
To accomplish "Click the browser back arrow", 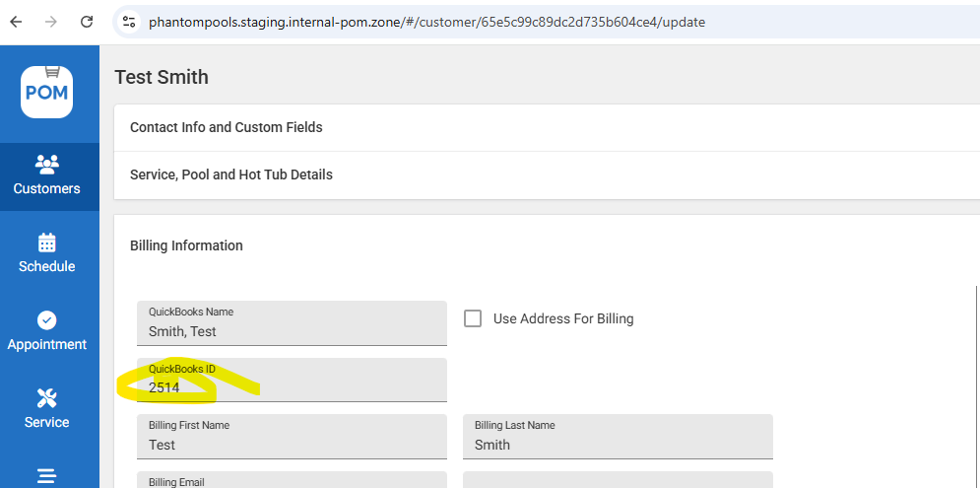I will [x=17, y=21].
